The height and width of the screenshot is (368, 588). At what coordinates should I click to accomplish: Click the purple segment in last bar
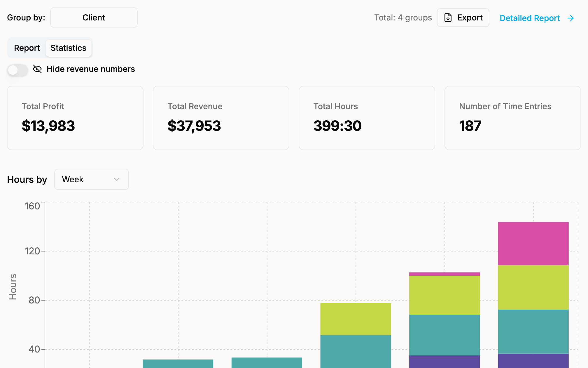(533, 361)
